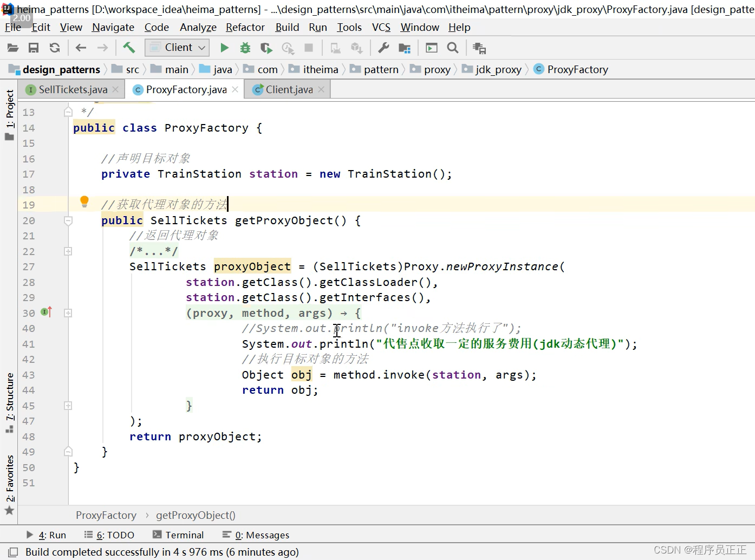755x560 pixels.
Task: Click line number 27 in the gutter
Action: 29,266
